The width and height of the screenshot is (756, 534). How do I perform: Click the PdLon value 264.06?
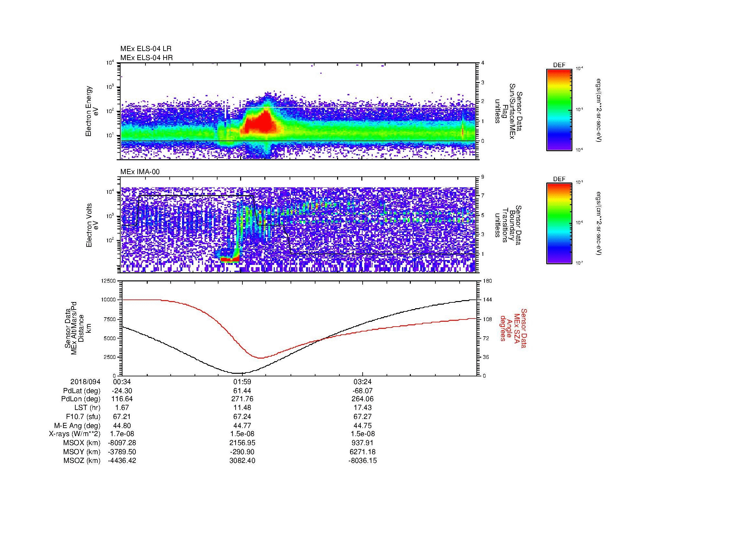tap(363, 399)
